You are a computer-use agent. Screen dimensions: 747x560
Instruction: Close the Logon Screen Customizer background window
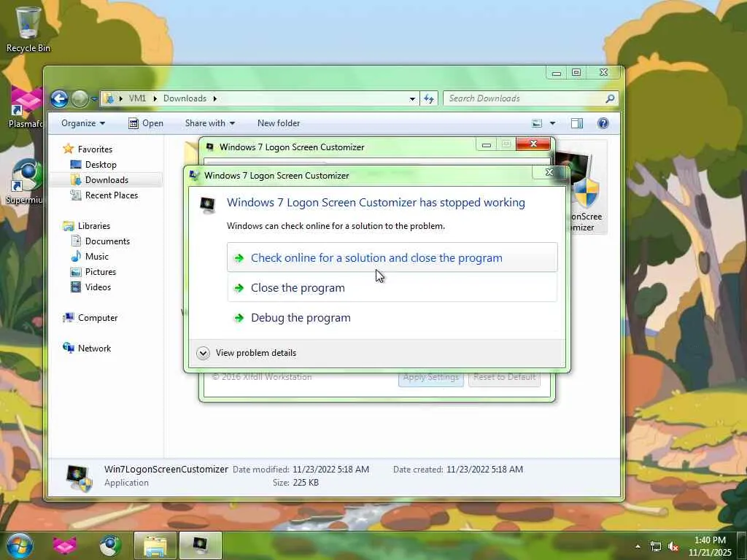pyautogui.click(x=533, y=144)
